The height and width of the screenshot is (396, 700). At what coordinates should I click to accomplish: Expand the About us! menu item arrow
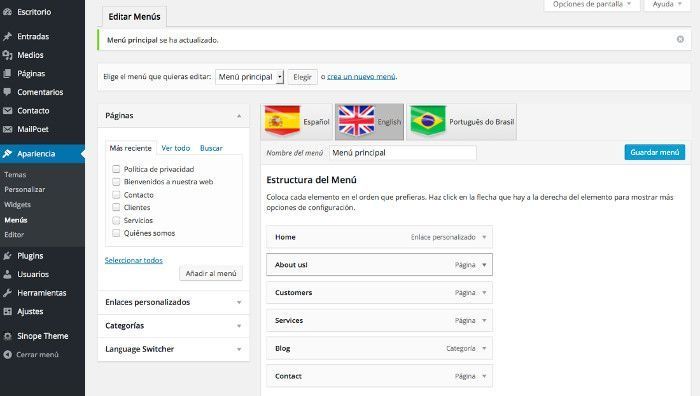click(x=484, y=265)
